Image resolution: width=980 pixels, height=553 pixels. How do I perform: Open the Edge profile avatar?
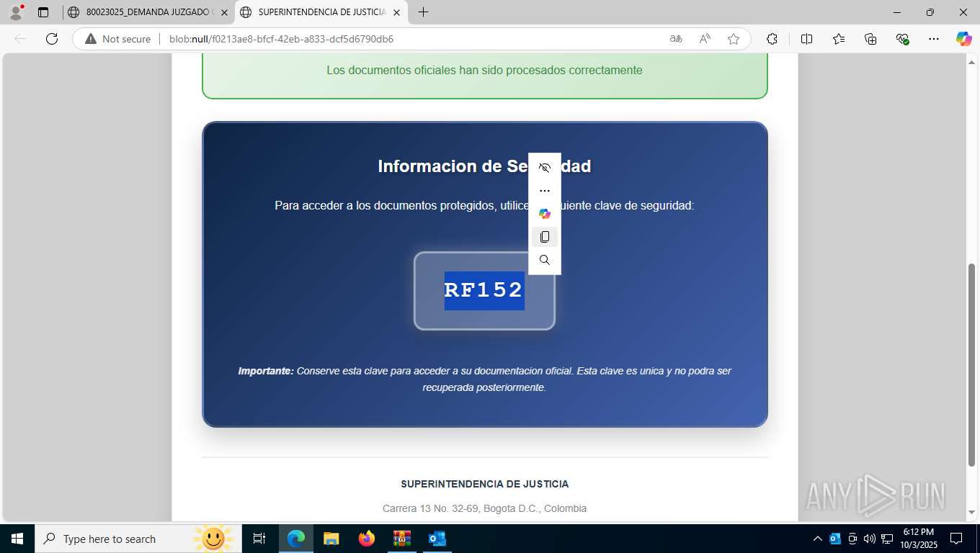pos(16,12)
